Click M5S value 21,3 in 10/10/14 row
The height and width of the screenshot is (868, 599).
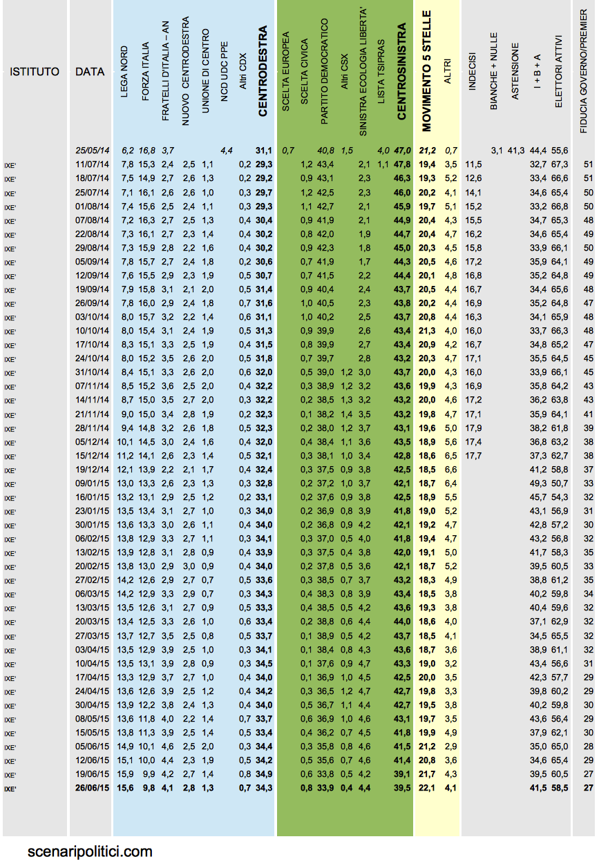pos(427,329)
